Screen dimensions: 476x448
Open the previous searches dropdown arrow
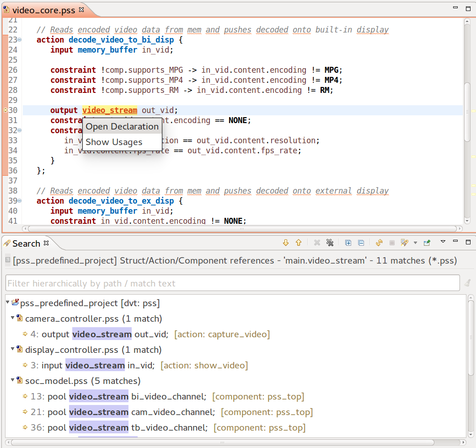415,243
